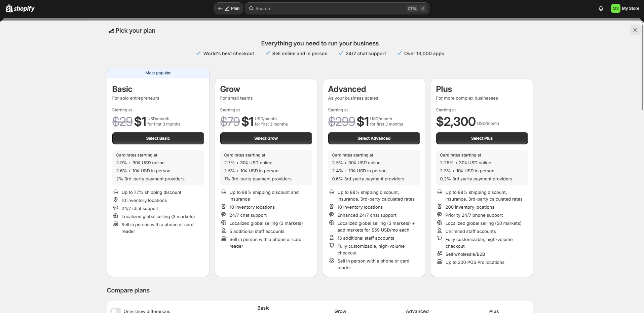The height and width of the screenshot is (313, 644).
Task: Click the Everything you need heading
Action: 320,43
